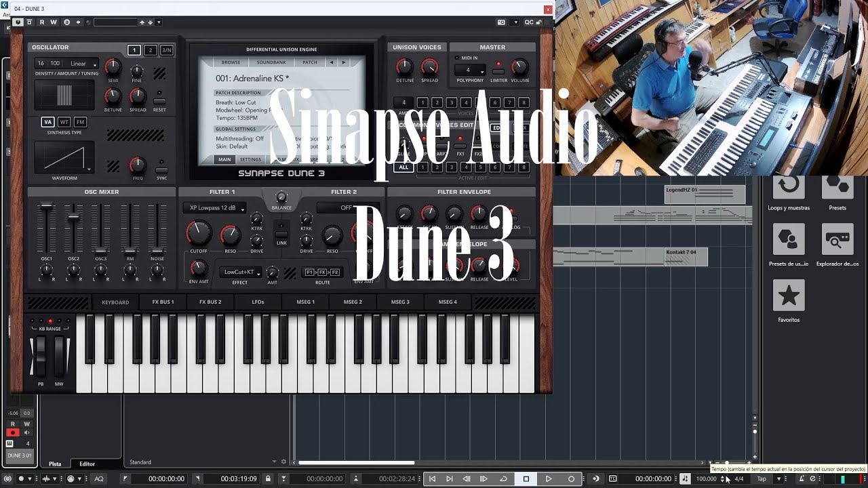
Task: Open the BROWSE tab in patch display
Action: coord(231,62)
